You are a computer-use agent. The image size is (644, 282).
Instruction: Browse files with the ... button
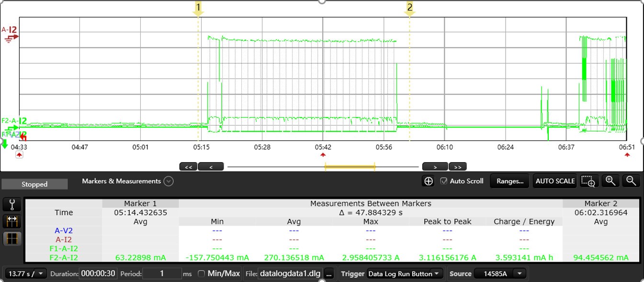pos(328,274)
